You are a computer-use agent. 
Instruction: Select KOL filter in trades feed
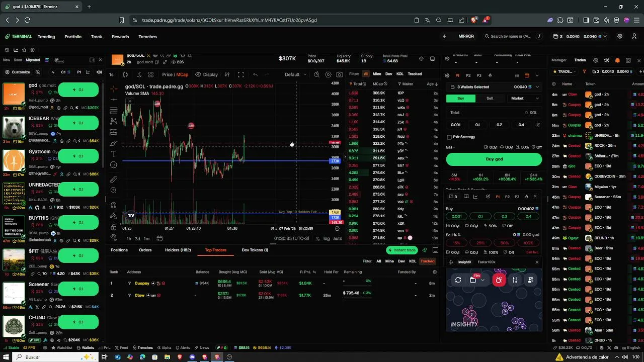(x=400, y=74)
